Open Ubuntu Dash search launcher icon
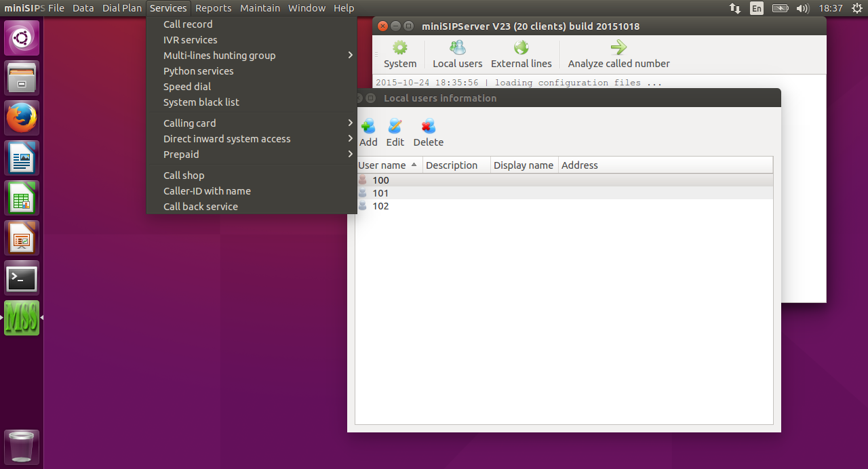The width and height of the screenshot is (868, 469). point(22,38)
